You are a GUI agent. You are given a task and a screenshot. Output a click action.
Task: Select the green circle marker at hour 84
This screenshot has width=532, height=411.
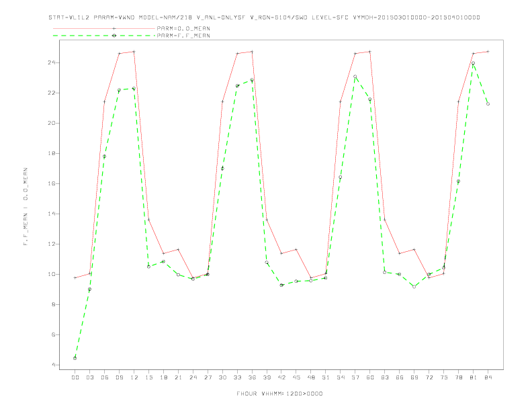click(x=488, y=104)
